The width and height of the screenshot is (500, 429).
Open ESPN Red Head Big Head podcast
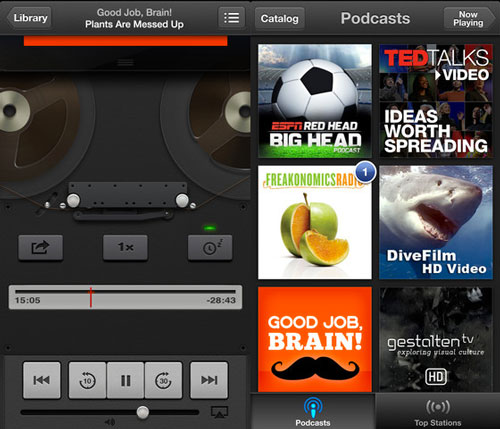[315, 101]
